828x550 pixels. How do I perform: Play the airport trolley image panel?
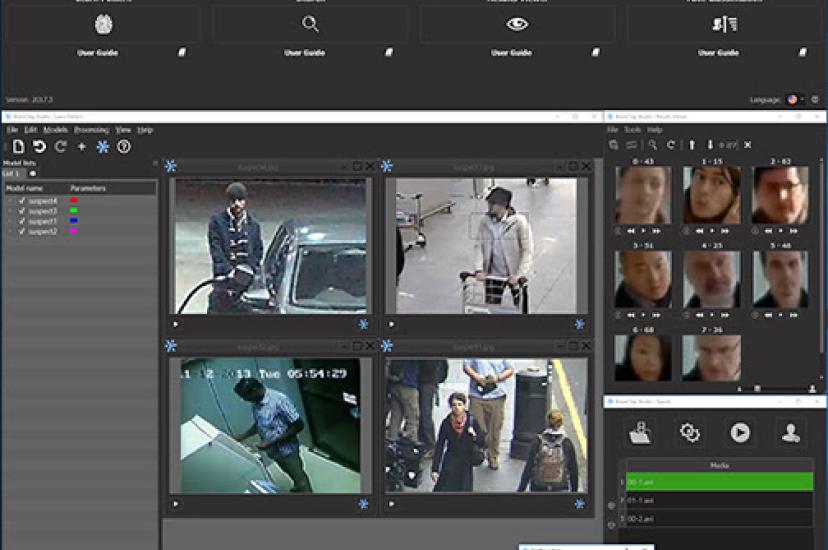(391, 324)
